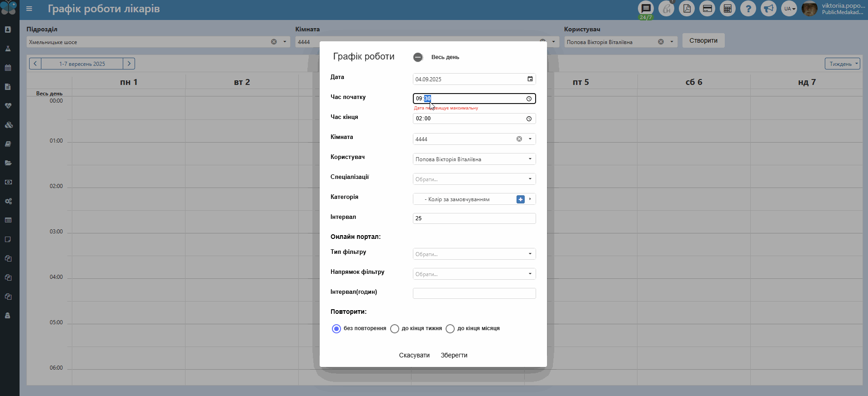868x396 pixels.
Task: Open the sticky note sidebar icon
Action: [8, 239]
